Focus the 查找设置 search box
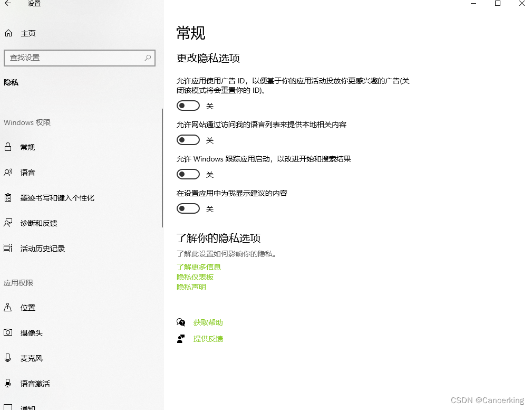Screen dimensions: 532x410 point(80,58)
